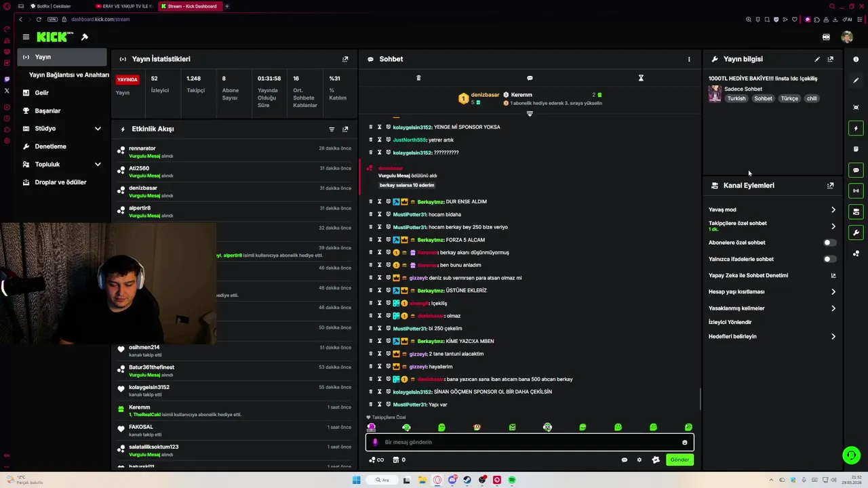Viewport: 868px width, 488px height.
Task: Toggle the lightning bolt widget in right sidebar
Action: (x=856, y=128)
